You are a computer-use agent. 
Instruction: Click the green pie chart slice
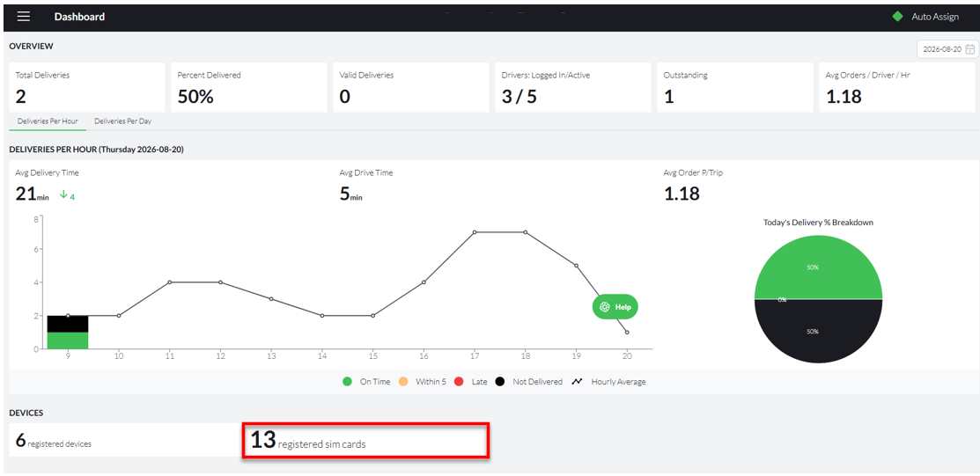[x=818, y=267]
